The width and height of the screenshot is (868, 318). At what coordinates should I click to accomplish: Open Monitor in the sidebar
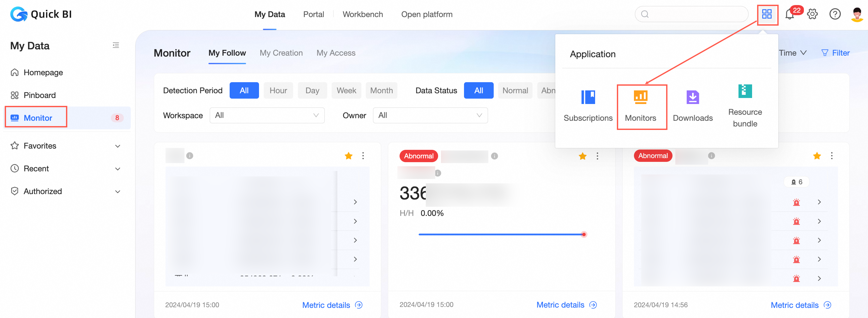[67, 118]
